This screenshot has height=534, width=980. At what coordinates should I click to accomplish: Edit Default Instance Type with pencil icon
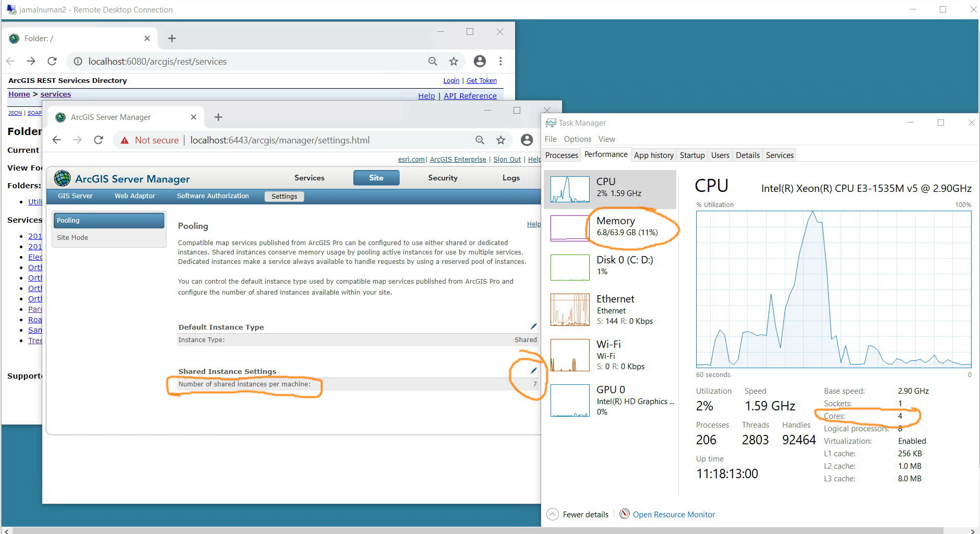coord(533,326)
